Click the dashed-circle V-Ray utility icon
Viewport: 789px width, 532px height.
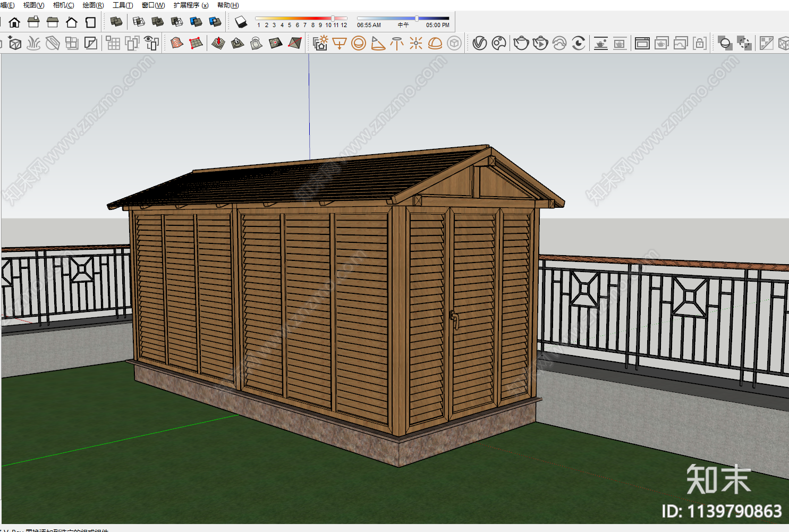tap(744, 43)
